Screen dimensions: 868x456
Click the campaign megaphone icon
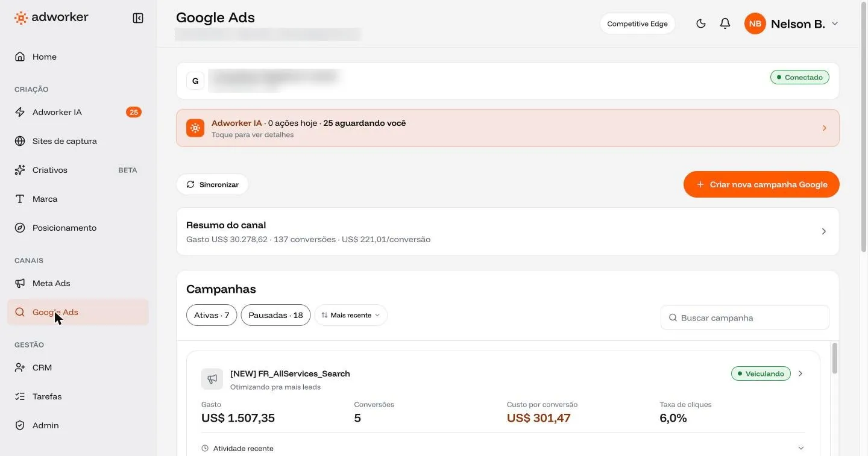point(212,379)
